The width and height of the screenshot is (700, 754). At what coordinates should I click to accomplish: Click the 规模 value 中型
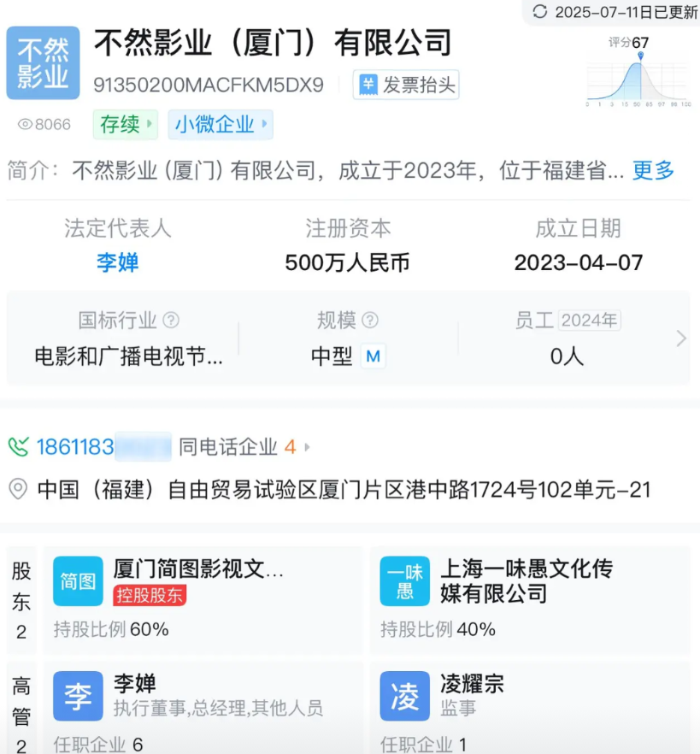(332, 356)
